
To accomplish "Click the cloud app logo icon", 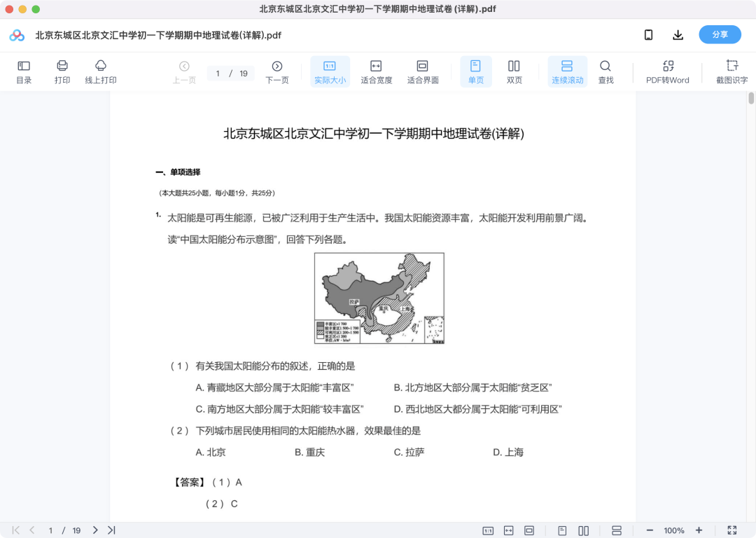I will tap(17, 35).
